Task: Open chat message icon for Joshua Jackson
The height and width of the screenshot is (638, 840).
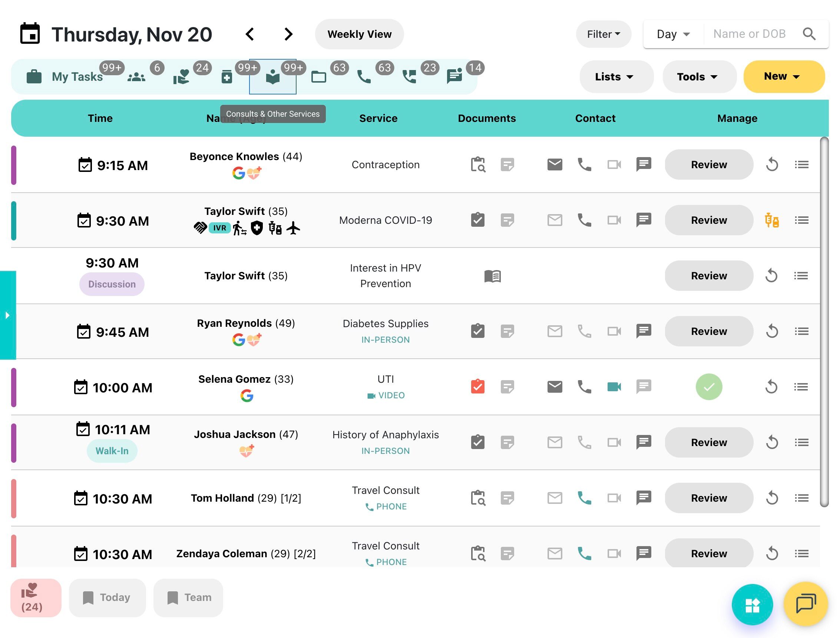Action: (x=643, y=442)
